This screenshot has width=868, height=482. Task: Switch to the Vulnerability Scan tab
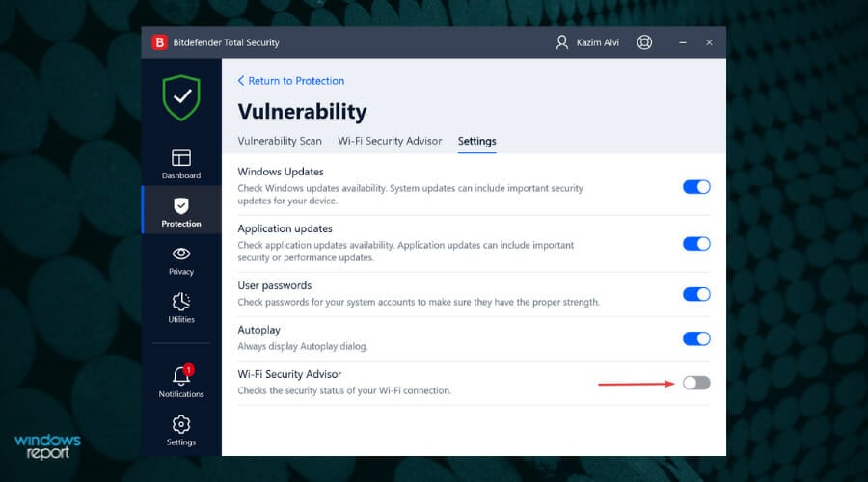(280, 141)
